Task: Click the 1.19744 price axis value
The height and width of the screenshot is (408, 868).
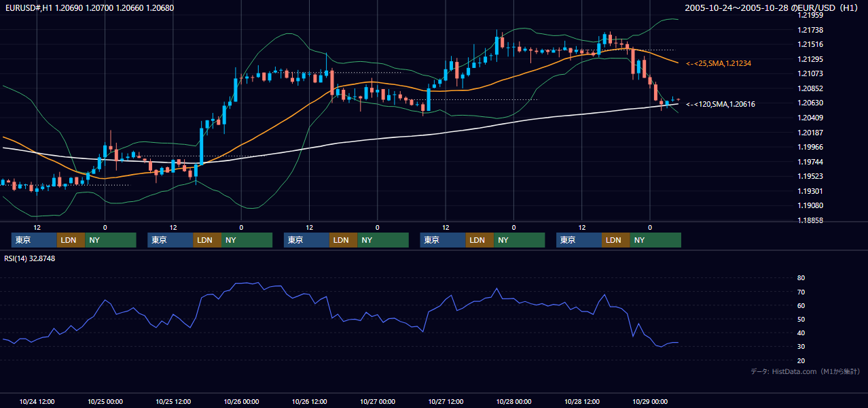Action: (x=811, y=162)
